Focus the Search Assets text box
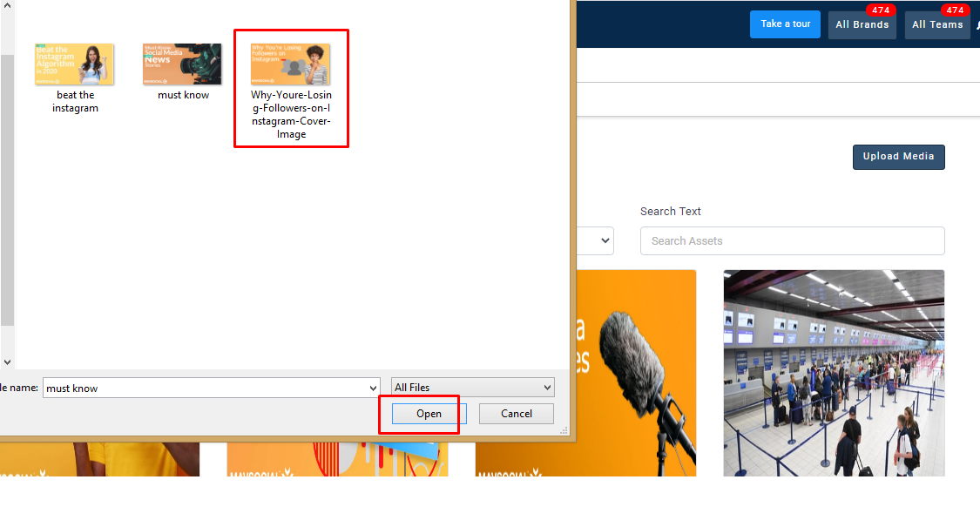980x527 pixels. point(792,241)
